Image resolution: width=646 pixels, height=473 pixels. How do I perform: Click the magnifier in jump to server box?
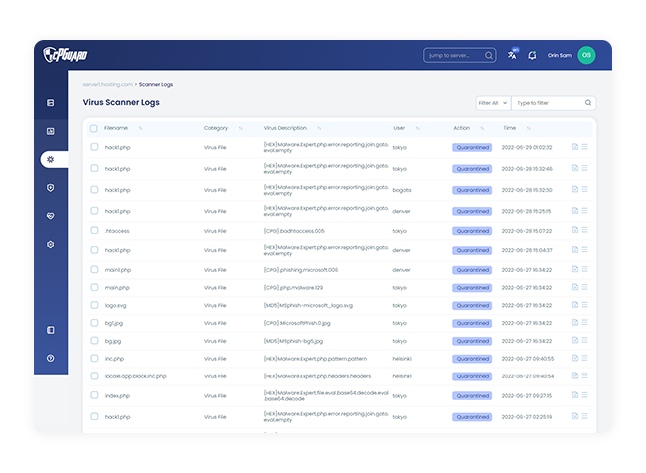pyautogui.click(x=489, y=55)
